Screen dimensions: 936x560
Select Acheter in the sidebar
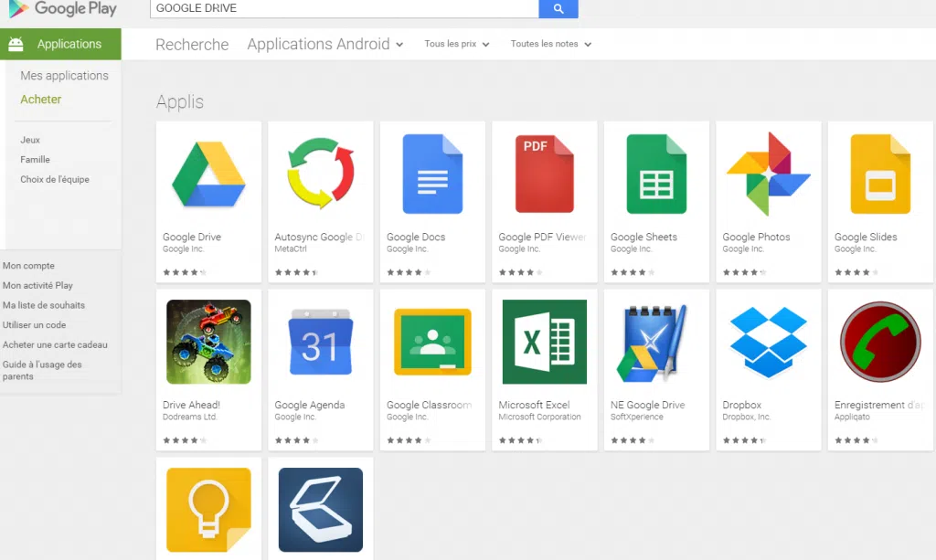pyautogui.click(x=40, y=100)
